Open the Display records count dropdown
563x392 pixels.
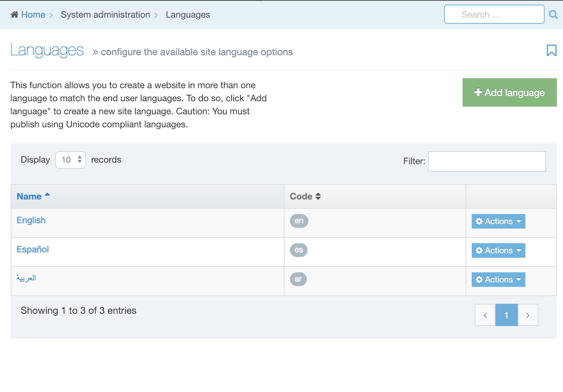71,160
